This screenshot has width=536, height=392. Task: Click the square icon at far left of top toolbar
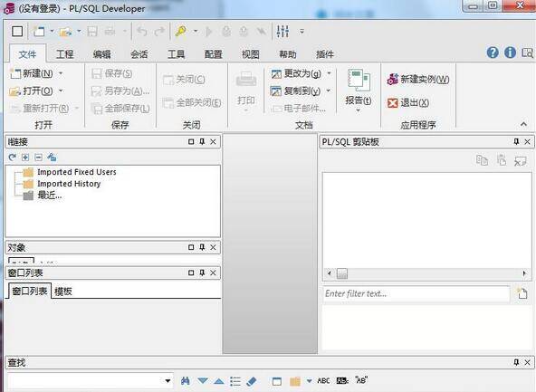tap(17, 32)
